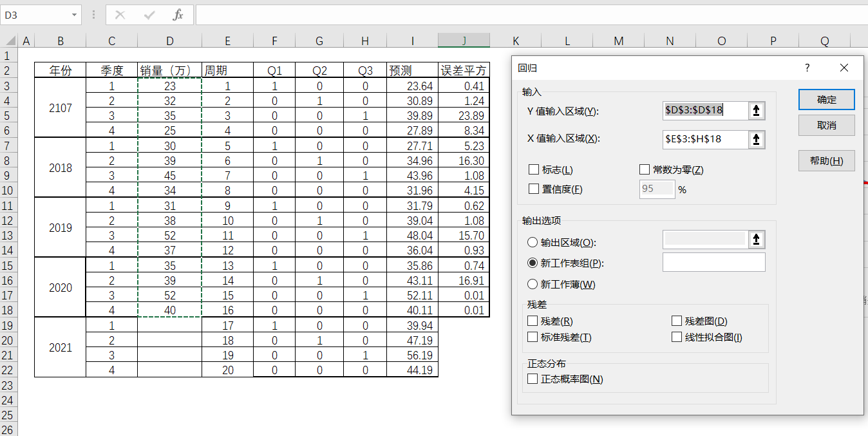Choose the 新工作薄 radio option
868x436 pixels.
point(533,284)
